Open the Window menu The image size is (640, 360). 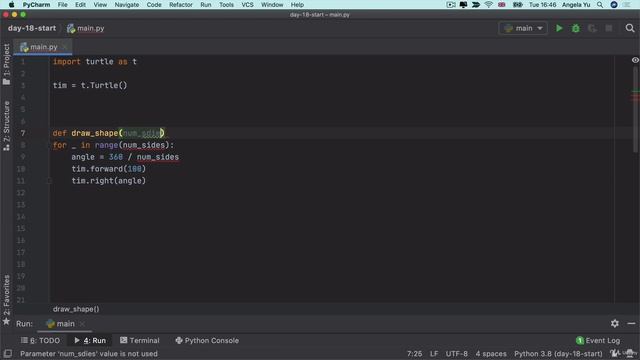coord(272,4)
